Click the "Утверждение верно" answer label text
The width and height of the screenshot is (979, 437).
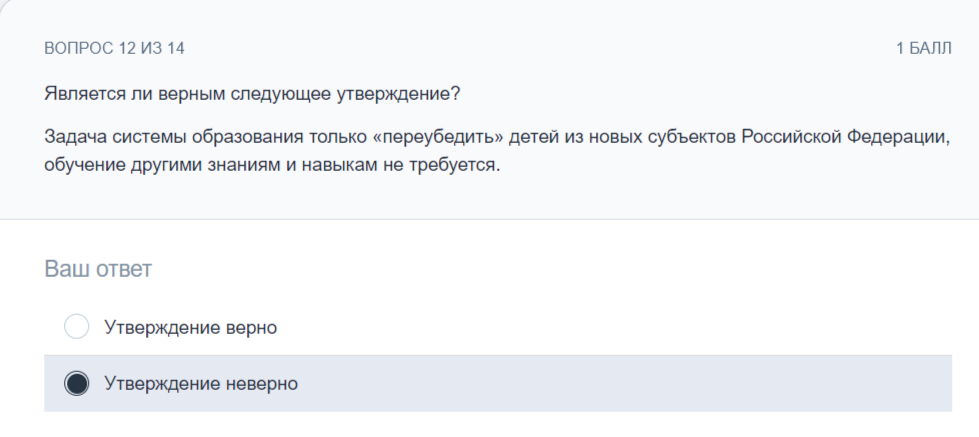(190, 328)
